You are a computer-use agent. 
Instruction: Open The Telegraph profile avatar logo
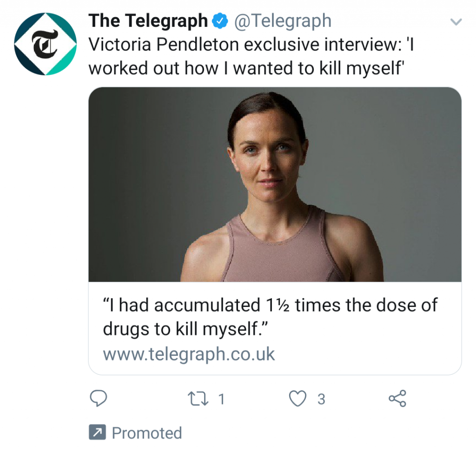click(x=45, y=44)
